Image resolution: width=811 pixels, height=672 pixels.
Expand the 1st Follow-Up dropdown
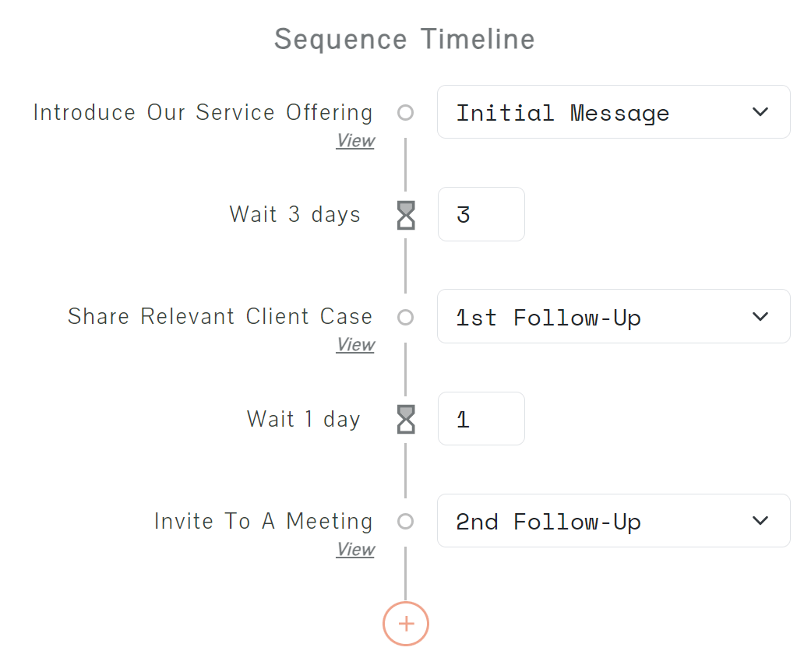613,316
